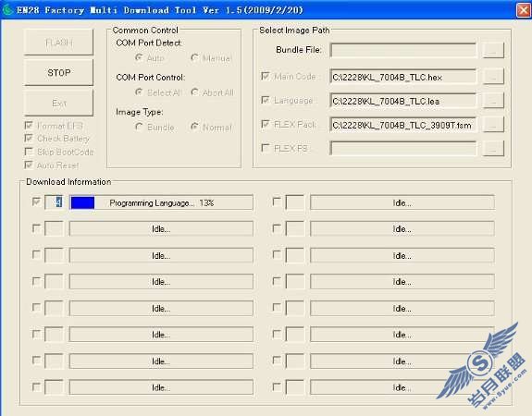
Task: Click the Exit button
Action: point(58,103)
